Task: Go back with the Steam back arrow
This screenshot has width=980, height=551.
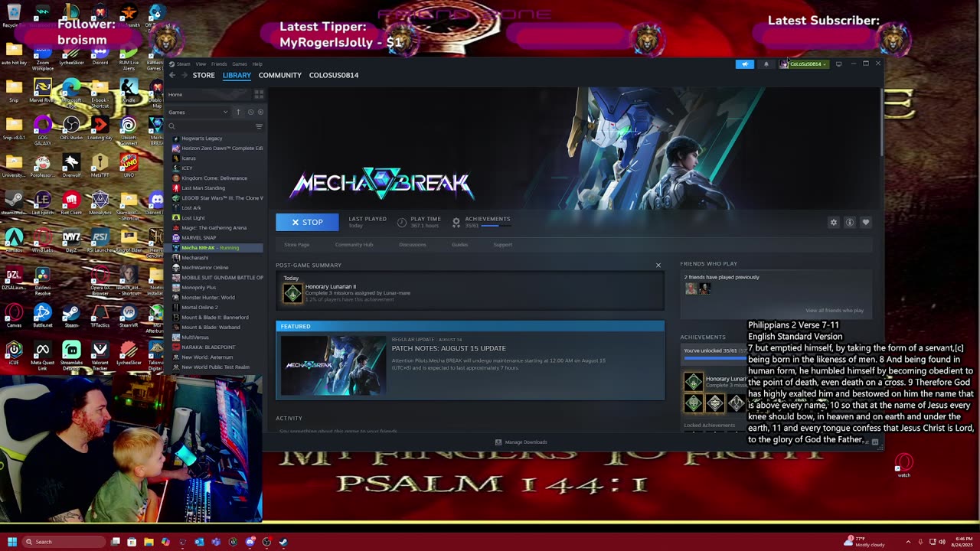Action: pyautogui.click(x=172, y=75)
